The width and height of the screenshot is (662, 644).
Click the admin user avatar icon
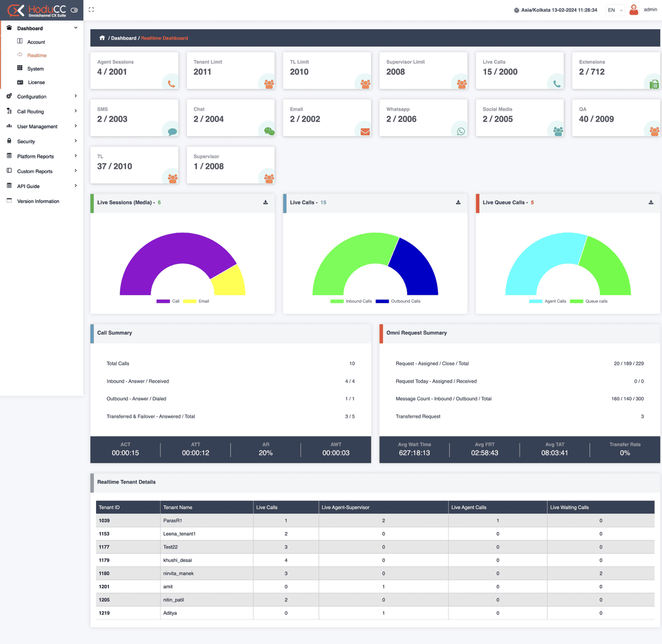tap(633, 10)
